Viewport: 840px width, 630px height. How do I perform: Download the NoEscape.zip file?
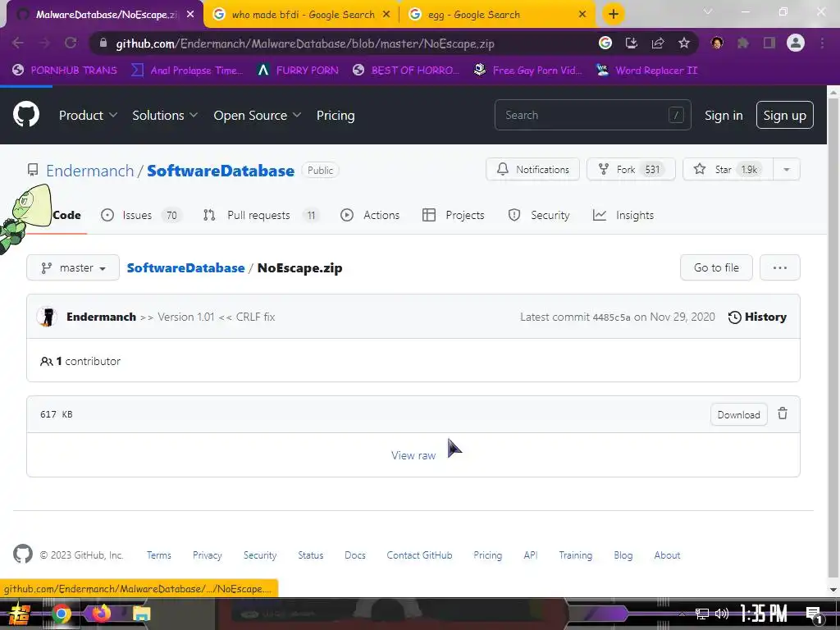(739, 414)
